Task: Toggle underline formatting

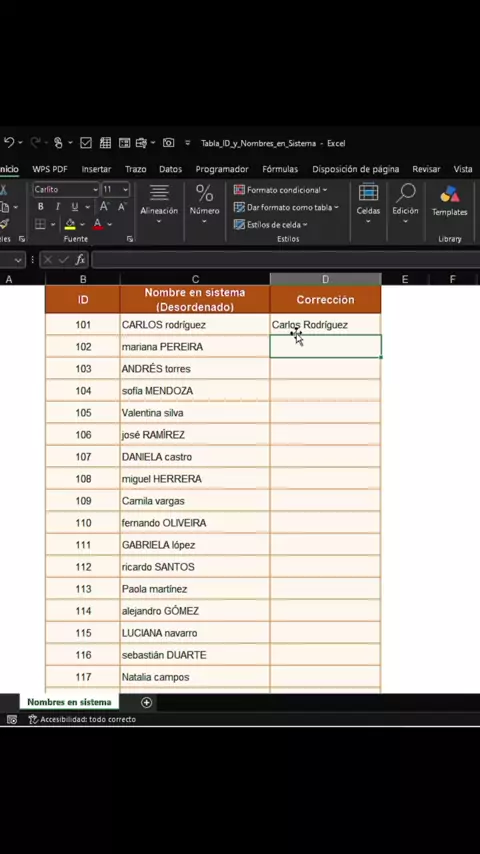Action: click(x=74, y=207)
